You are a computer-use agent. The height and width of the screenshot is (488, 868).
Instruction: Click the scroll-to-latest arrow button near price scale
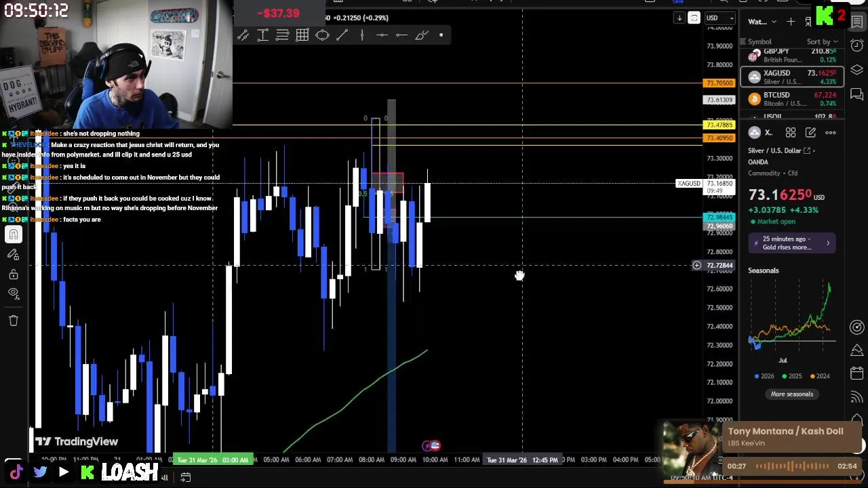[x=679, y=18]
